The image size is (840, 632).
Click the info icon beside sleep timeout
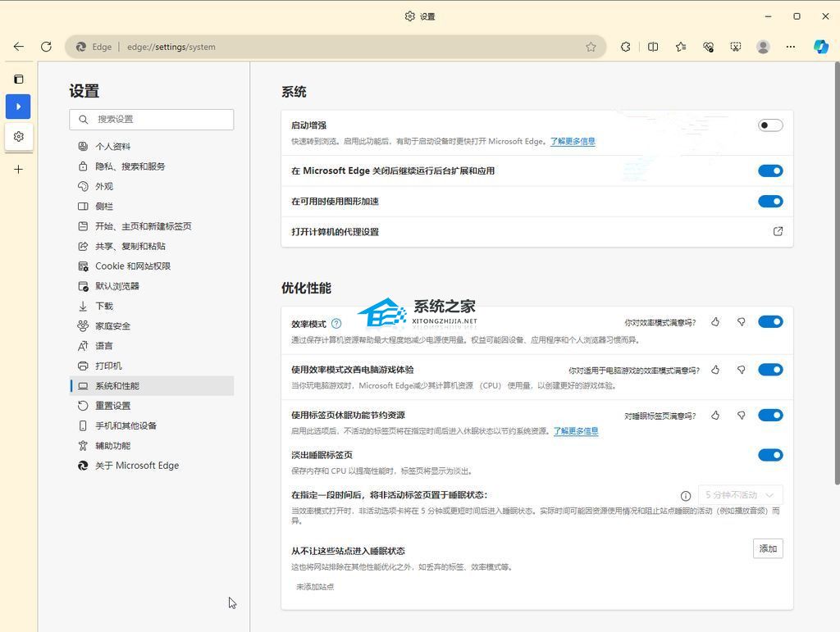(x=685, y=496)
